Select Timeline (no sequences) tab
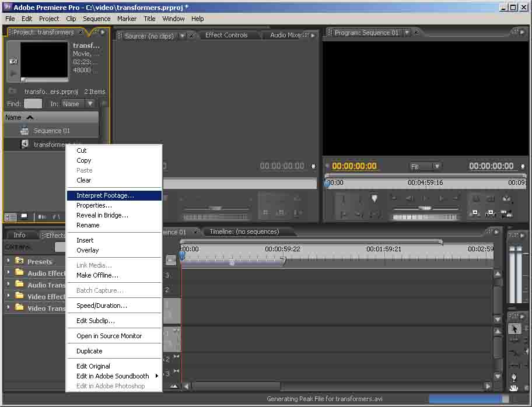Viewport: 532px width, 407px height. tap(244, 231)
